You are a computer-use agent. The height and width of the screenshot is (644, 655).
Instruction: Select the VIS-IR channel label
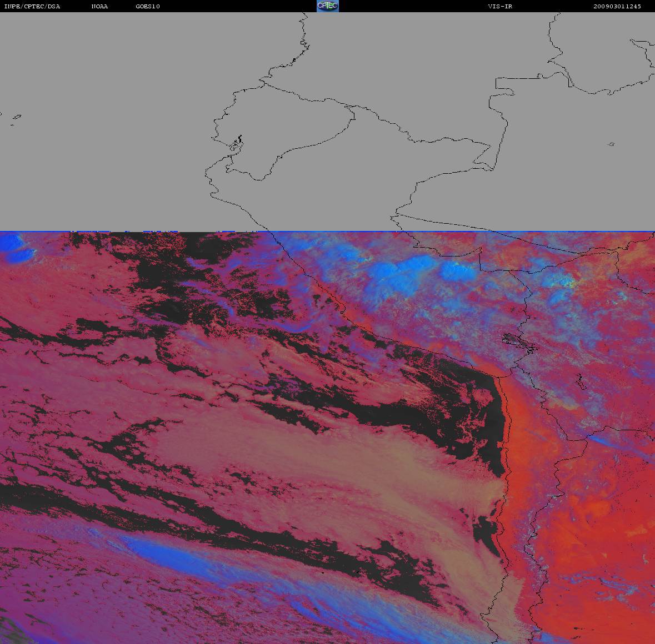[500, 6]
